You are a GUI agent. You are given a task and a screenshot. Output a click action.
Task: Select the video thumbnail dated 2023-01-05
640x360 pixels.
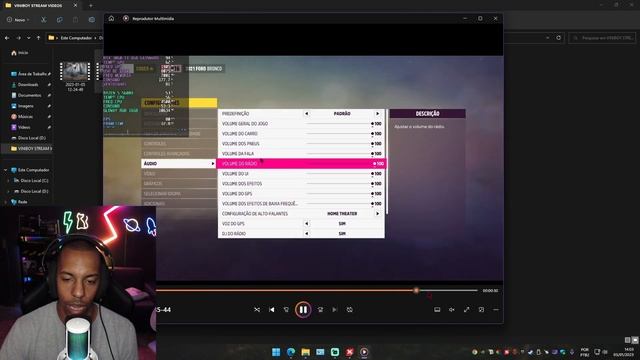click(75, 76)
